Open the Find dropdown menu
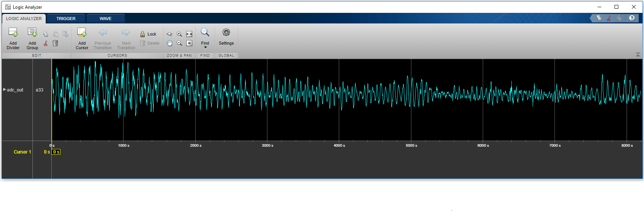The image size is (644, 211). click(205, 47)
